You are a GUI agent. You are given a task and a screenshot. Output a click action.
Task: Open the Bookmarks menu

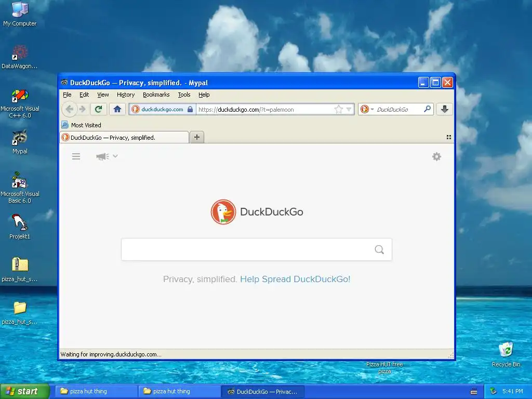tap(156, 95)
